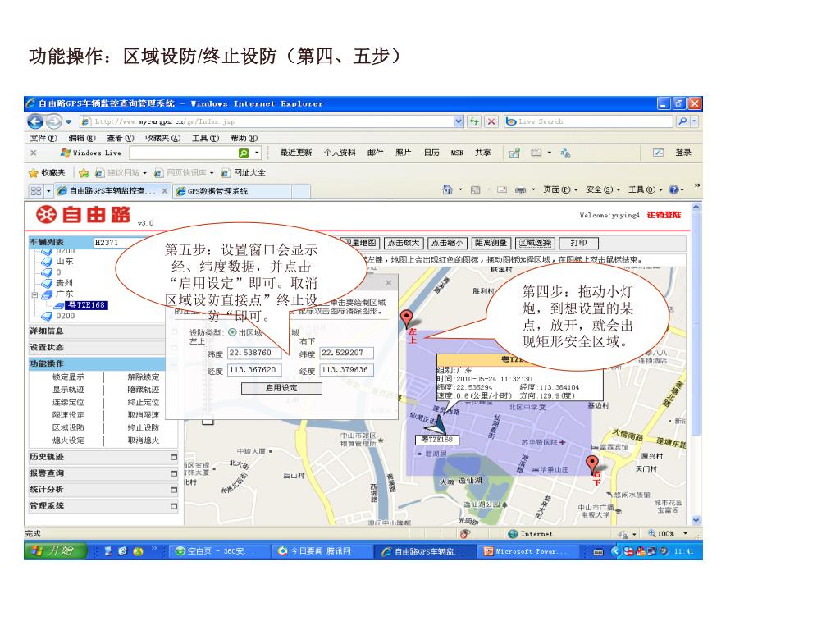Click the 终止设防 link in 功能操作
This screenshot has height=630, width=840.
[143, 427]
